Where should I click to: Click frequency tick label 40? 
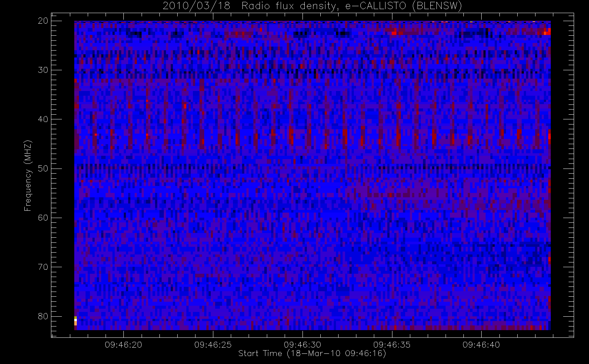pos(43,119)
